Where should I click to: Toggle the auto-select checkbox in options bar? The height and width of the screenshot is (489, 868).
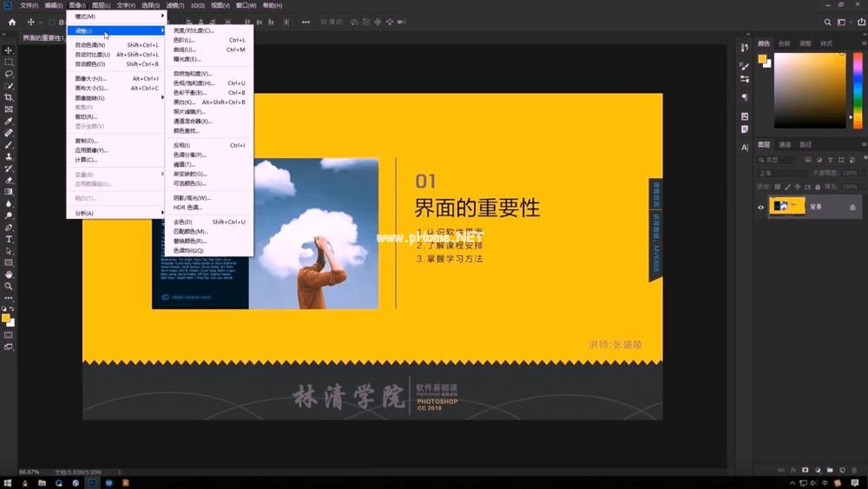52,23
